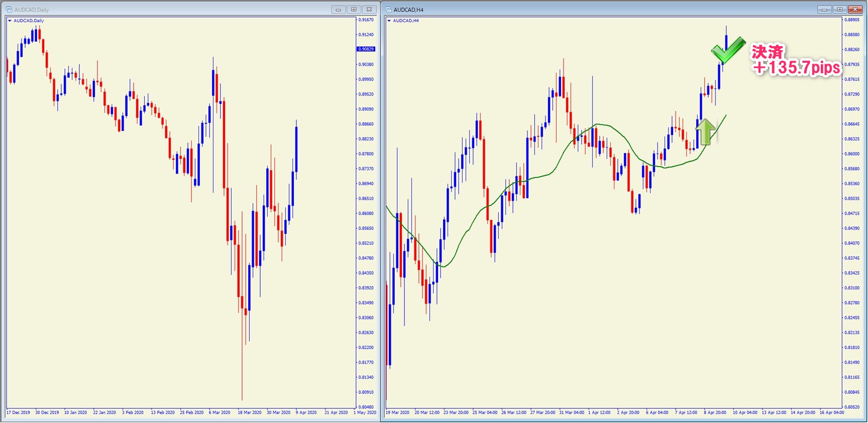The image size is (868, 423).
Task: Click the AUDCAD,H4 label inside the chart
Action: coord(406,21)
